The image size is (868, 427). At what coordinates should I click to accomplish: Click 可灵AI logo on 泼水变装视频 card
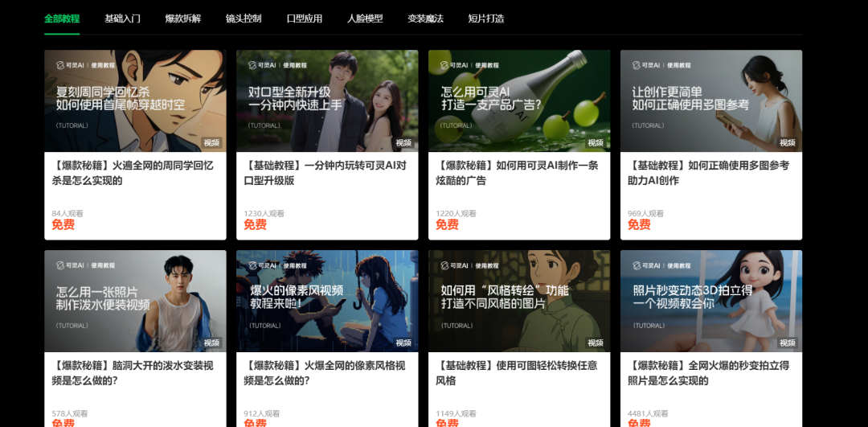point(70,265)
